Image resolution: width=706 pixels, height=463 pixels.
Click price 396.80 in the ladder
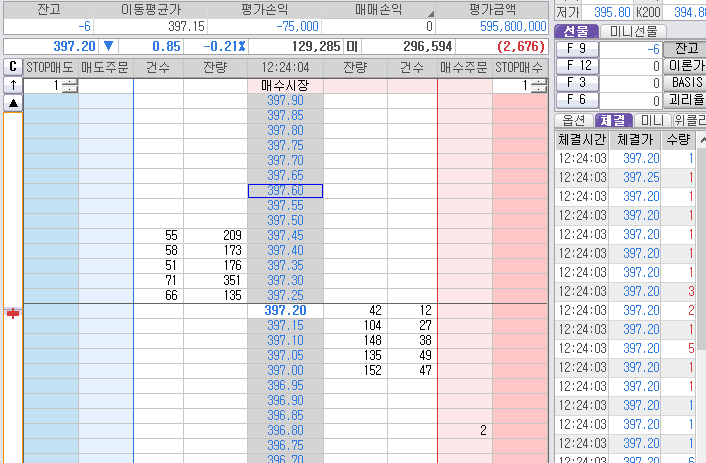[285, 430]
